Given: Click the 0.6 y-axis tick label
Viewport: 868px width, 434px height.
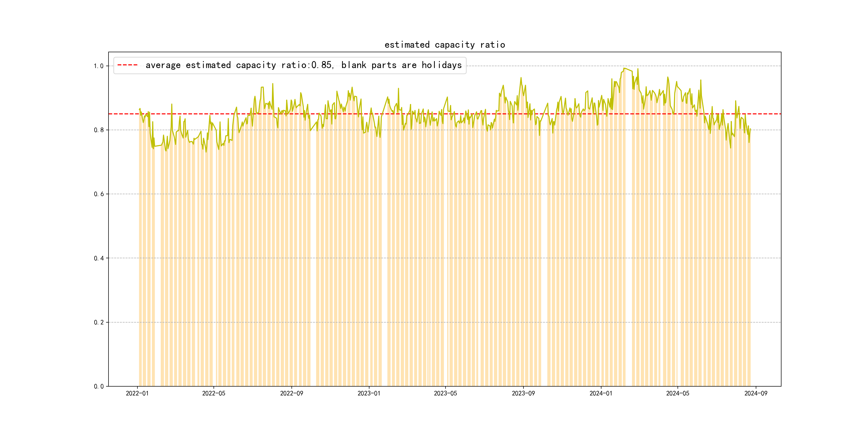Looking at the screenshot, I should tap(98, 194).
